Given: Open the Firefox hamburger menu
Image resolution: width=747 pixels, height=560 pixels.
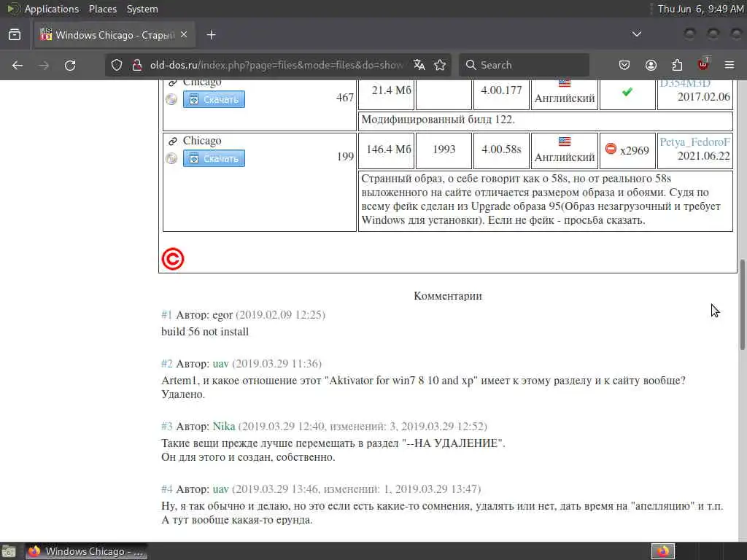Looking at the screenshot, I should (x=729, y=65).
